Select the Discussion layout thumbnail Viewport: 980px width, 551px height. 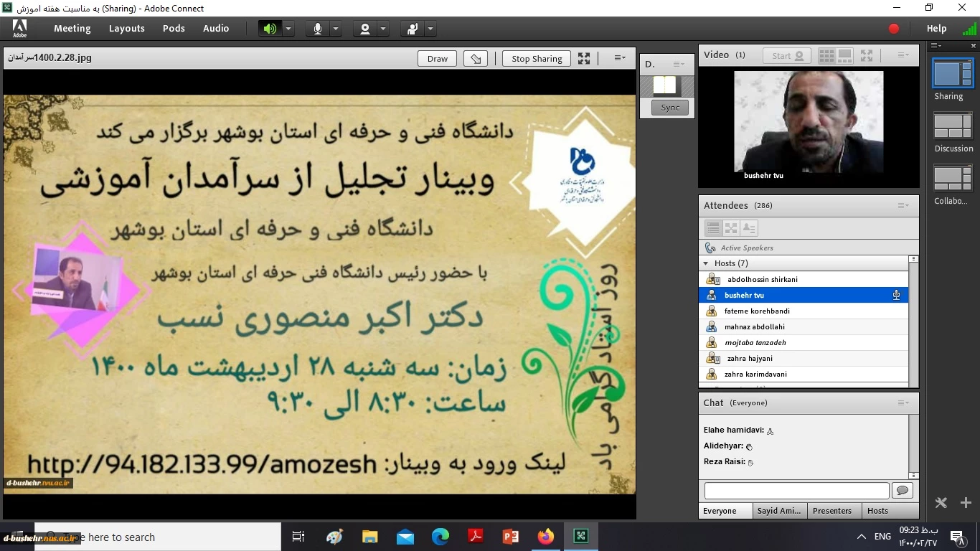pyautogui.click(x=953, y=126)
